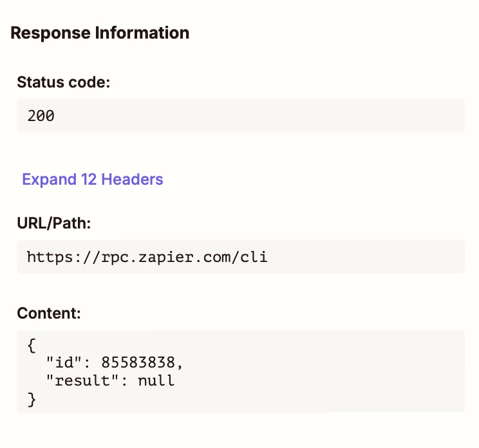Click the "id" key in JSON content
This screenshot has height=448, width=479.
[64, 362]
